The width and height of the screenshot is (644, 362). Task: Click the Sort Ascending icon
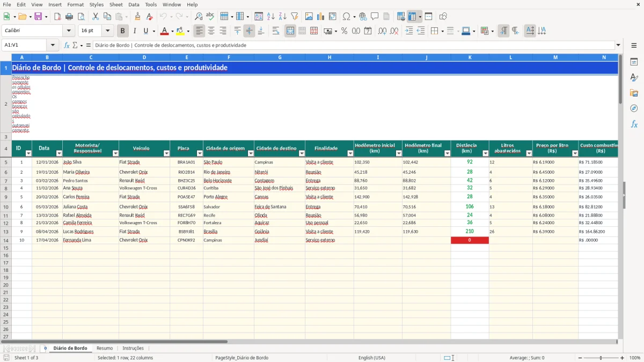pos(271,17)
